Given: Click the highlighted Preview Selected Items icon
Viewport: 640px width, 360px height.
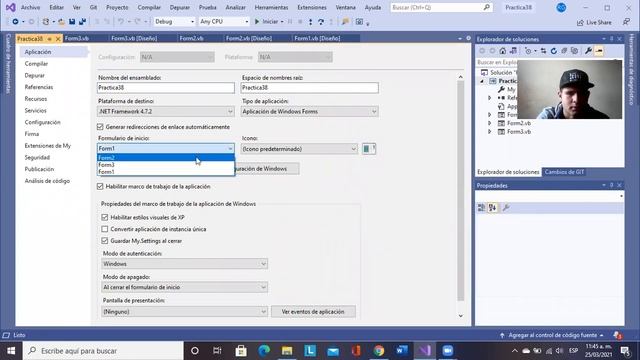Looking at the screenshot, I should (x=599, y=51).
